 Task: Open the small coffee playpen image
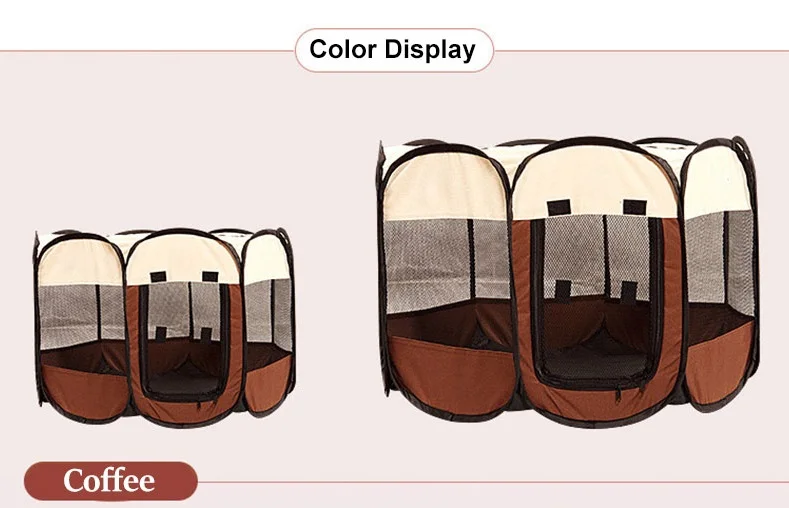click(x=165, y=327)
